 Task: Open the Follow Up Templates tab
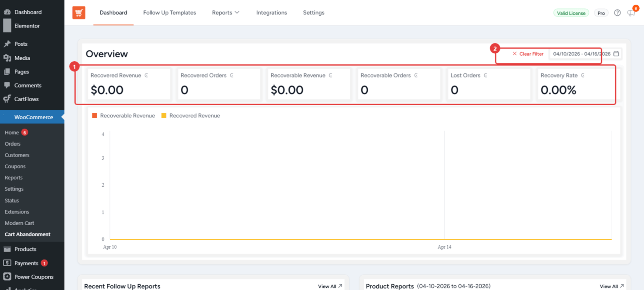tap(169, 13)
